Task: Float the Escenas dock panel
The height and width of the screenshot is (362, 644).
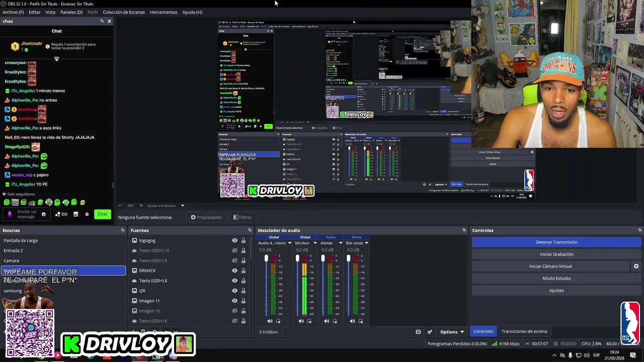Action: click(x=122, y=230)
